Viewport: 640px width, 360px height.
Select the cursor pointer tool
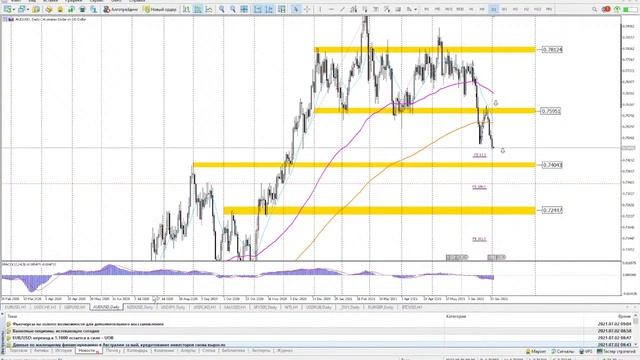[x=296, y=9]
